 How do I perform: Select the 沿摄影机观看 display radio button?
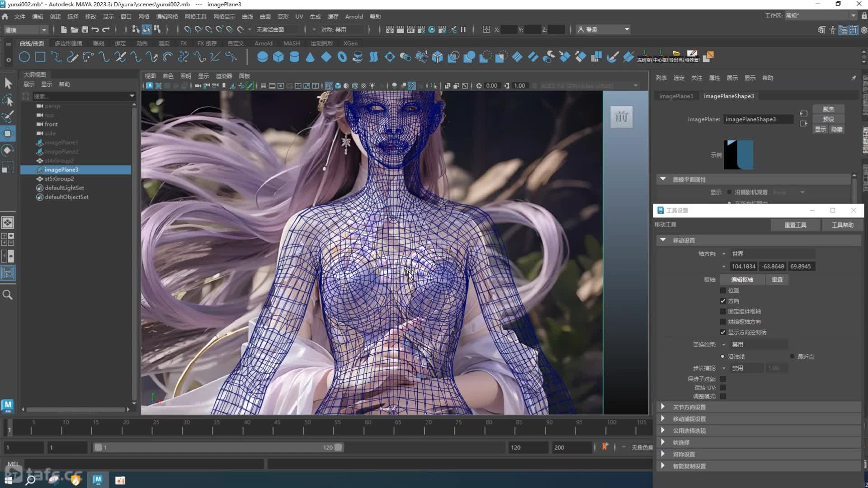[x=729, y=192]
